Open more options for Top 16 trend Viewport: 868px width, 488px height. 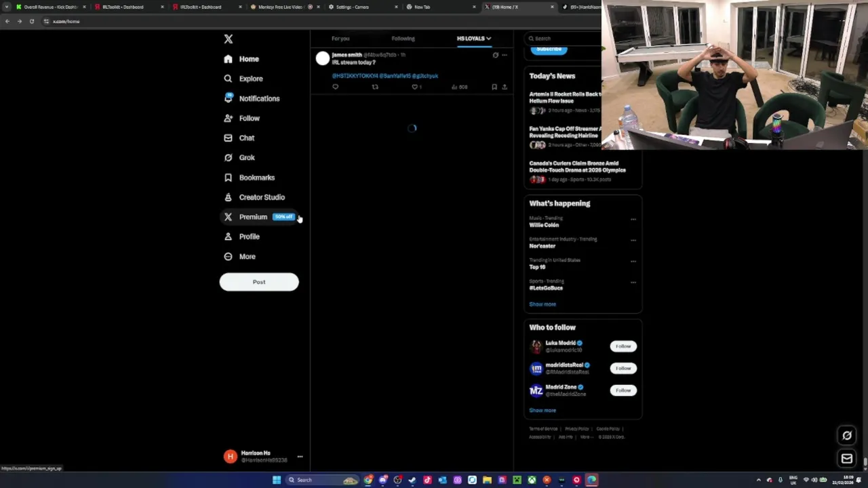(633, 261)
